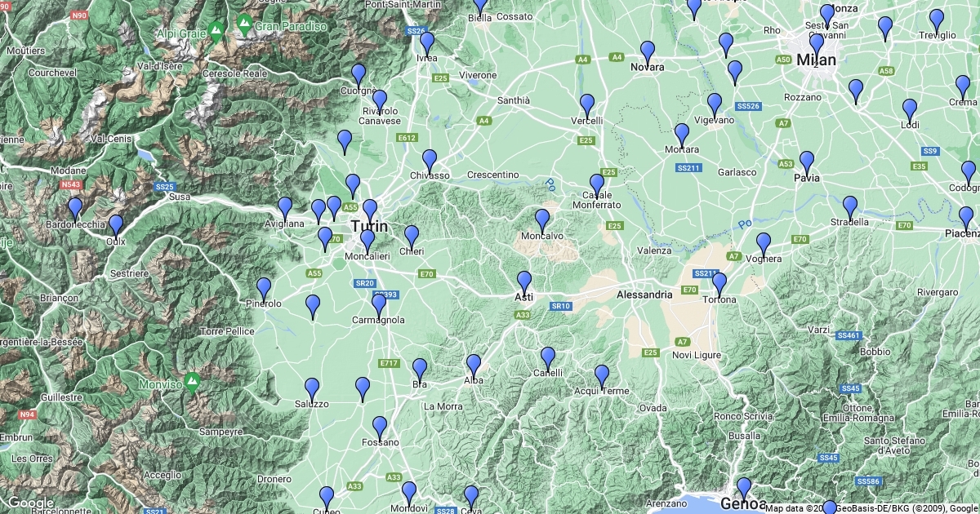Click the Torre Pellice label
Viewport: 980px width, 514px height.
227,332
